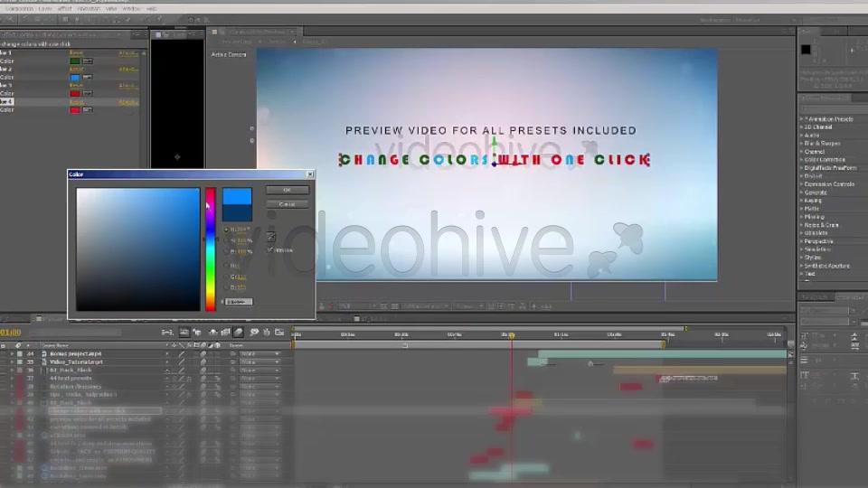The width and height of the screenshot is (868, 488).
Task: Select the brightness B radio under S
Action: [x=226, y=252]
